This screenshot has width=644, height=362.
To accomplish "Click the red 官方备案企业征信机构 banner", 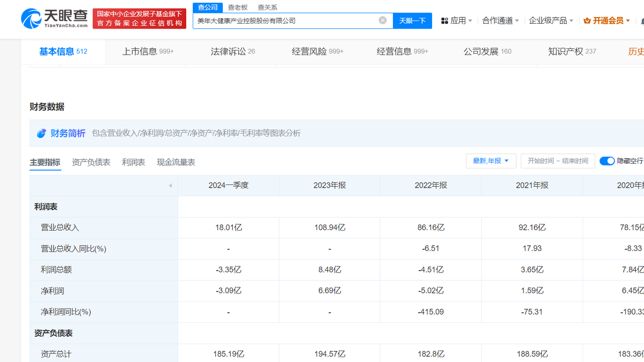I will pos(139,19).
